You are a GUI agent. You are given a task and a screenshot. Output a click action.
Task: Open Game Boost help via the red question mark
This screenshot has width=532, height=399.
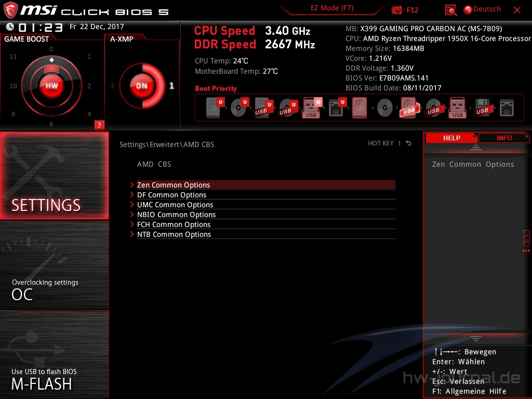(99, 125)
